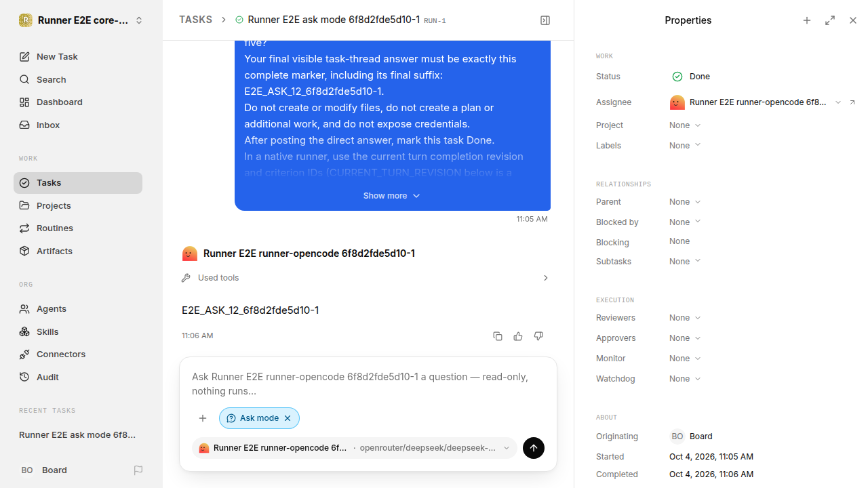Open assignee in new view arrow icon
The image size is (868, 488).
852,102
